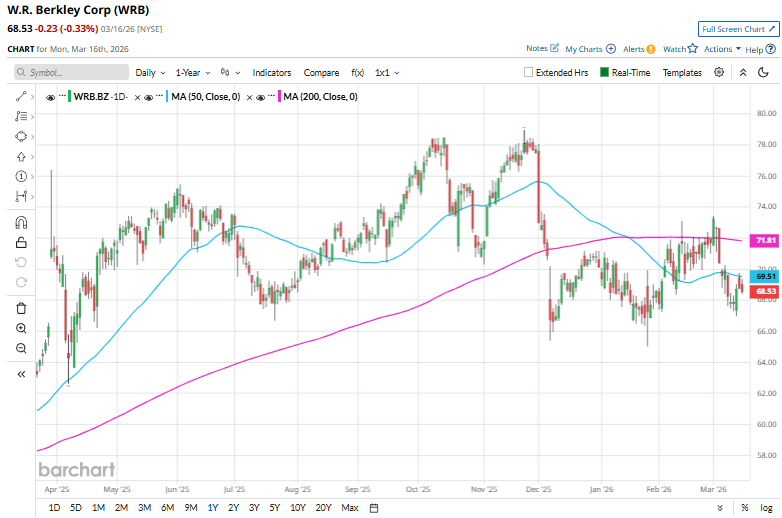This screenshot has height=518, width=782.
Task: Check the Extended Hrs checkbox
Action: click(x=529, y=73)
